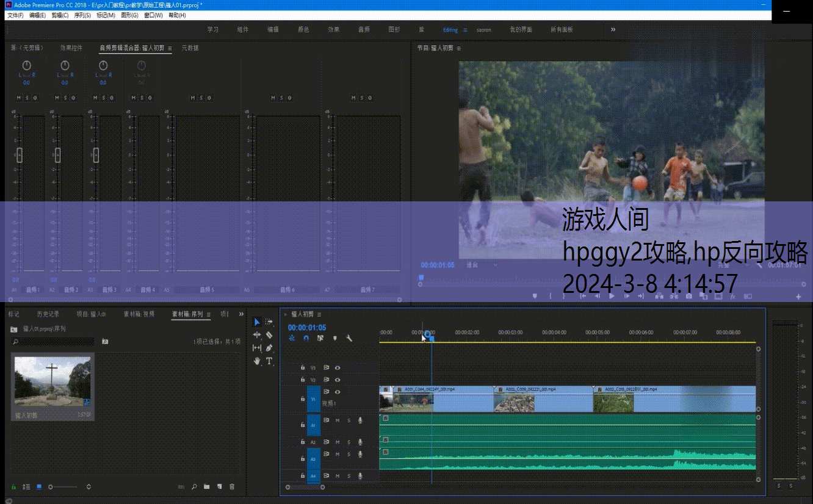Click the trash icon in the bin panel
813x504 pixels.
[x=232, y=486]
